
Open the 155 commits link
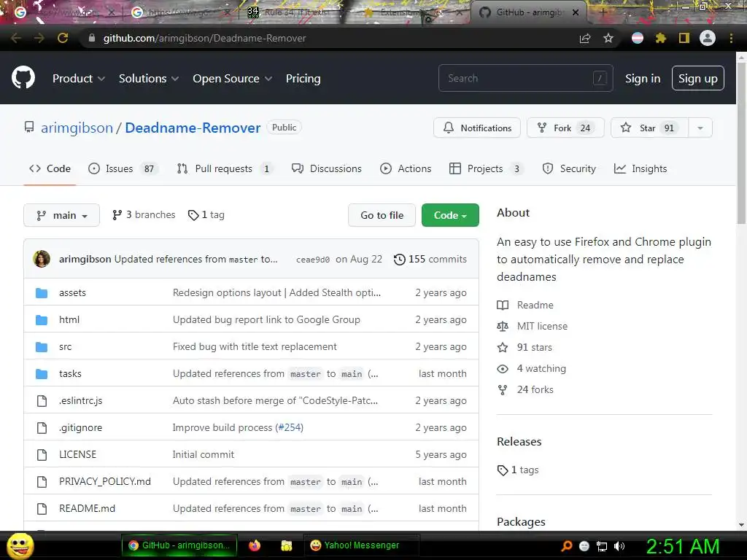[x=430, y=259]
